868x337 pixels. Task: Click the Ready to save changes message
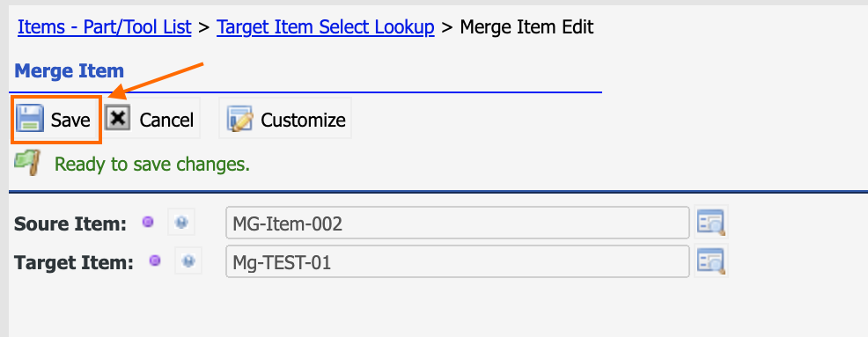pyautogui.click(x=152, y=165)
